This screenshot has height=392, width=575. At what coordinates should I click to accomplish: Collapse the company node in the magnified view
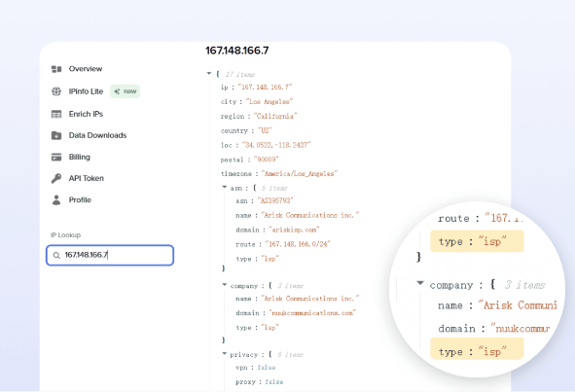click(x=420, y=283)
